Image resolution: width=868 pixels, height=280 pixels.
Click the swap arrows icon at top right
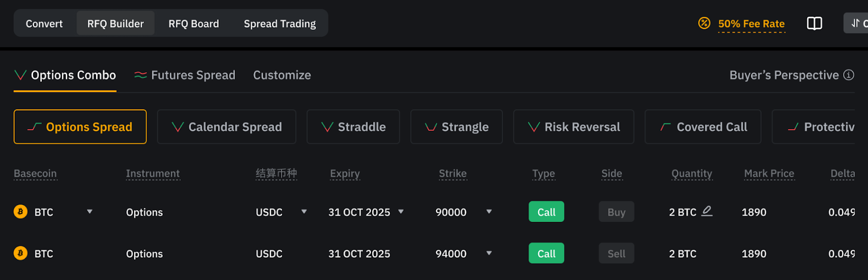pos(856,23)
